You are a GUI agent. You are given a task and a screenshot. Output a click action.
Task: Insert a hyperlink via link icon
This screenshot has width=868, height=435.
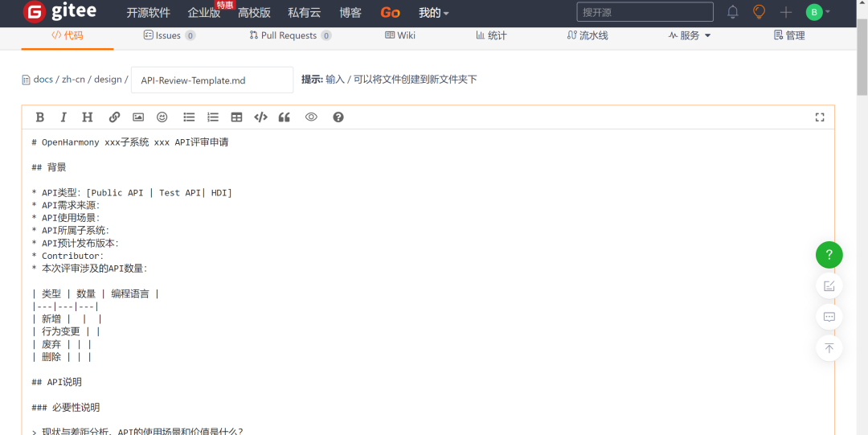point(115,117)
